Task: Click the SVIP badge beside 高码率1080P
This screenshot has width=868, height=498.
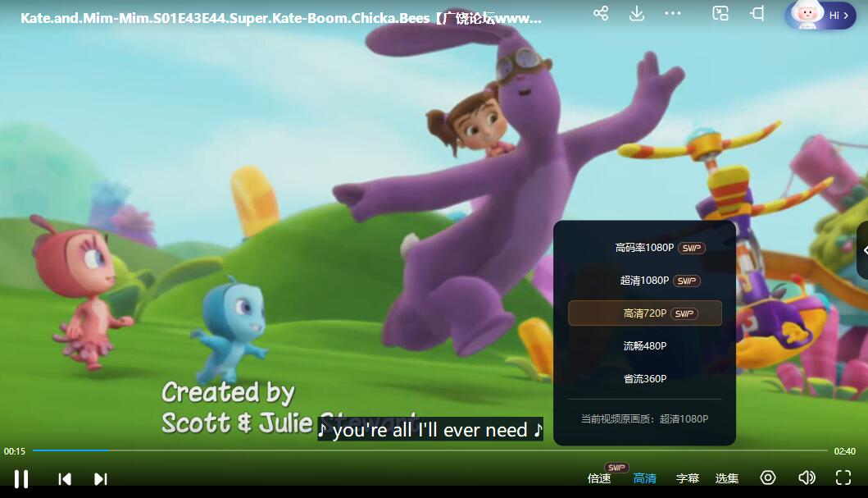Action: (692, 248)
